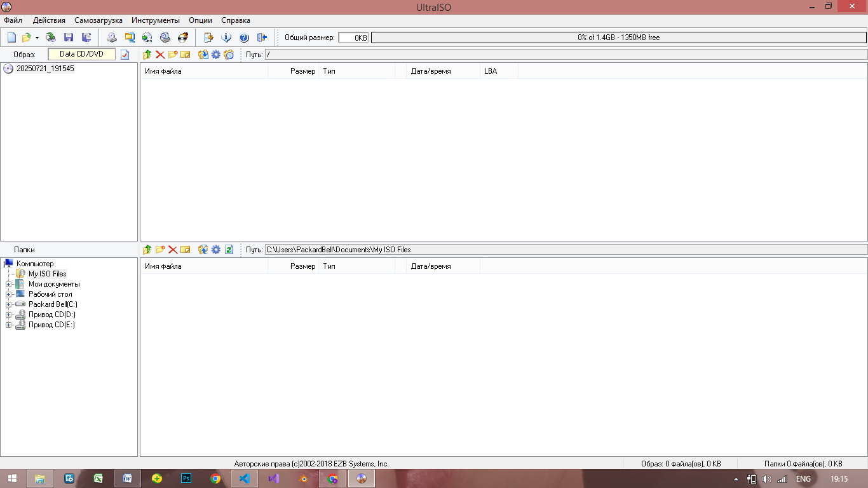
Task: Click the local path field with My ISO Files
Action: point(566,250)
